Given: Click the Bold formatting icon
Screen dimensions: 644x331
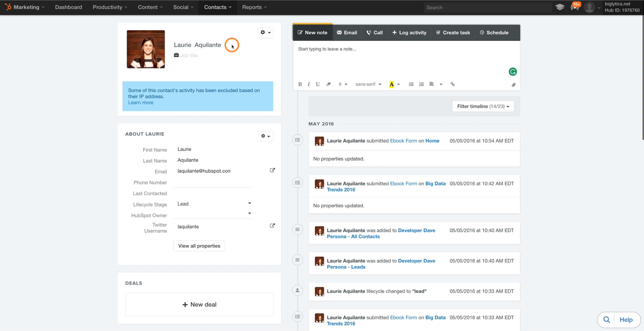Looking at the screenshot, I should [300, 84].
